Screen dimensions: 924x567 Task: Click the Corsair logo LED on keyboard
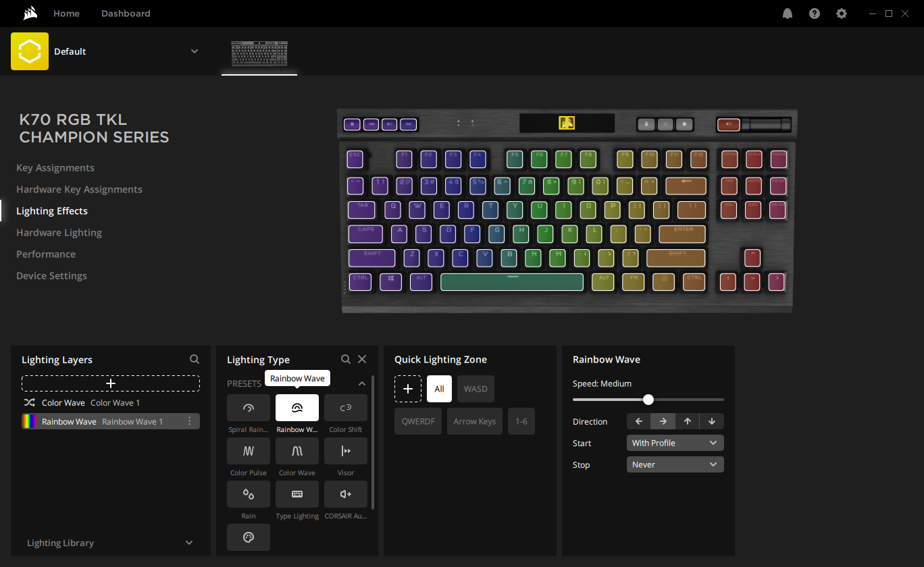tap(567, 123)
